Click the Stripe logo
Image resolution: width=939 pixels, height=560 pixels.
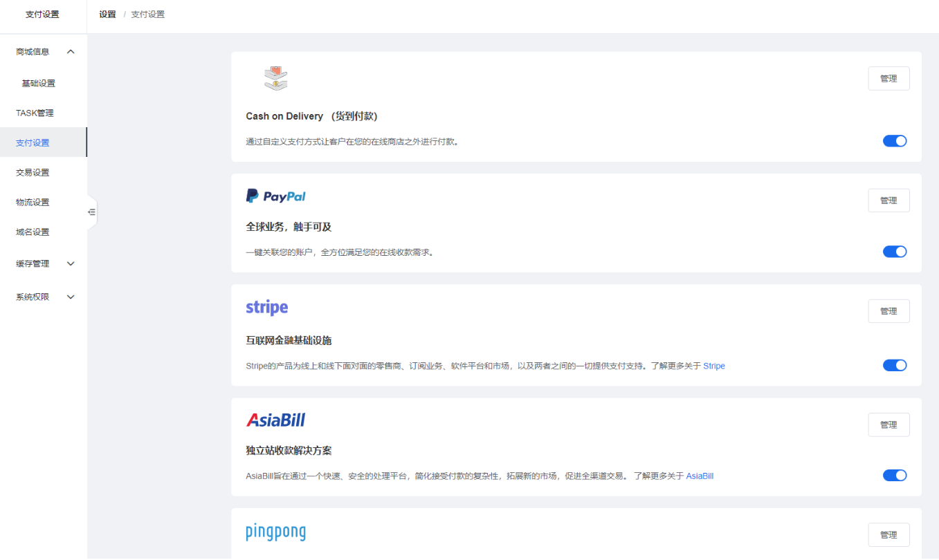[x=266, y=308]
